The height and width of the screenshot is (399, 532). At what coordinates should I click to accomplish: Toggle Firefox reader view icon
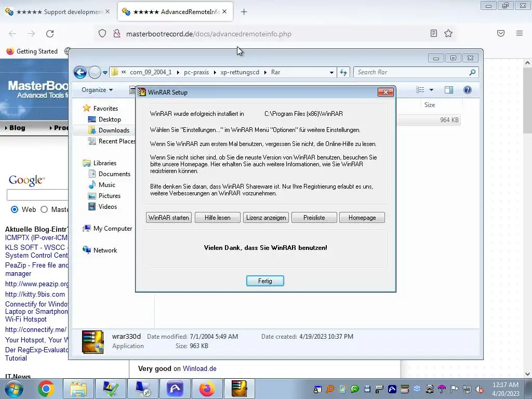tap(434, 33)
